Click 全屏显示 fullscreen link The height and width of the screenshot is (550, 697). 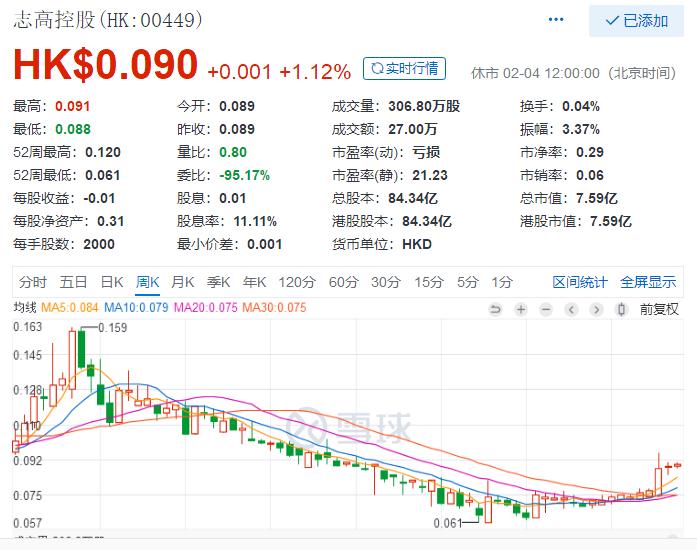click(x=648, y=282)
